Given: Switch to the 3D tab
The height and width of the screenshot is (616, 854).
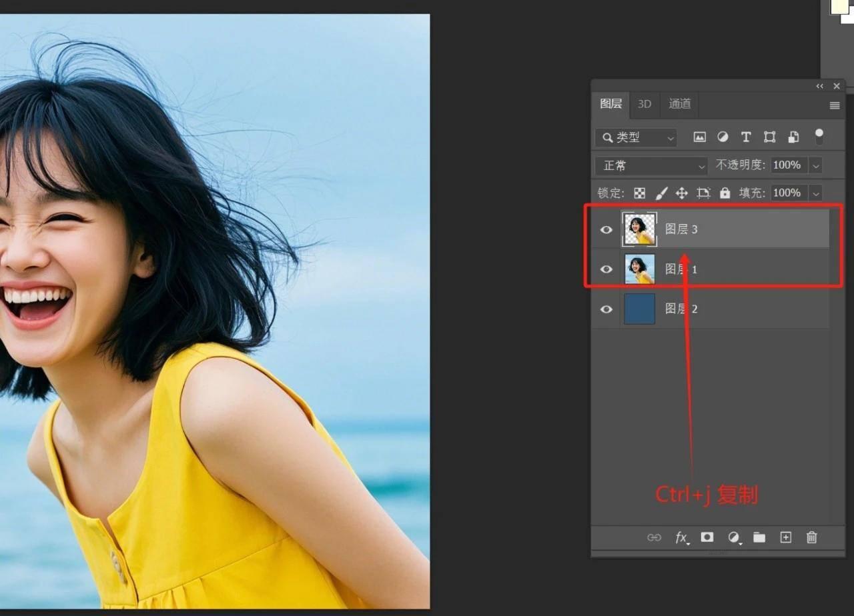Looking at the screenshot, I should 644,104.
